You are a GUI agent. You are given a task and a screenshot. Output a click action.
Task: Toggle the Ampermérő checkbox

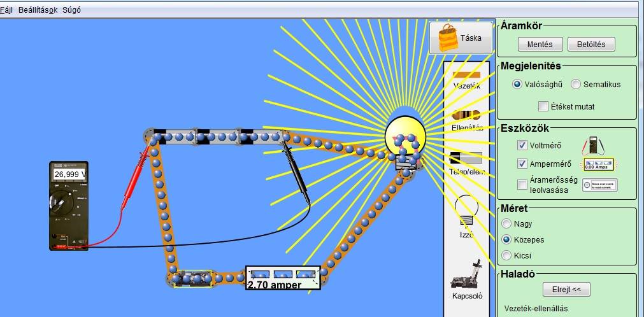[x=522, y=164]
